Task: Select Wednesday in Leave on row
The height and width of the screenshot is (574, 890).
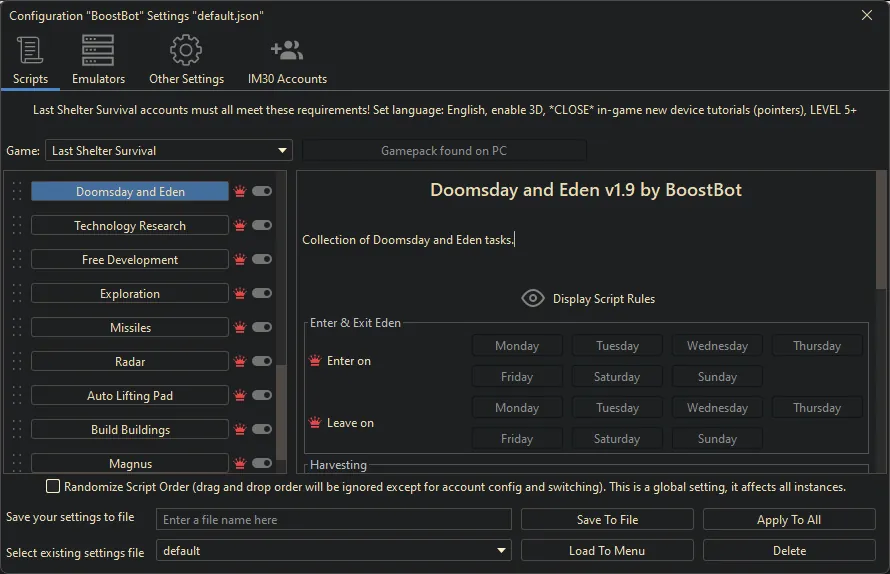Action: point(717,408)
